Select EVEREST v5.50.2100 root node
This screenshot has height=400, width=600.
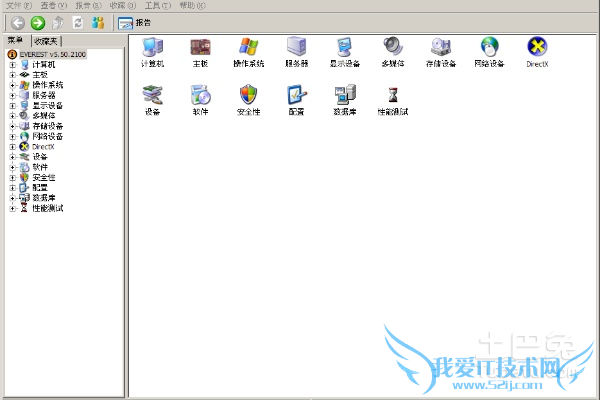tap(53, 54)
